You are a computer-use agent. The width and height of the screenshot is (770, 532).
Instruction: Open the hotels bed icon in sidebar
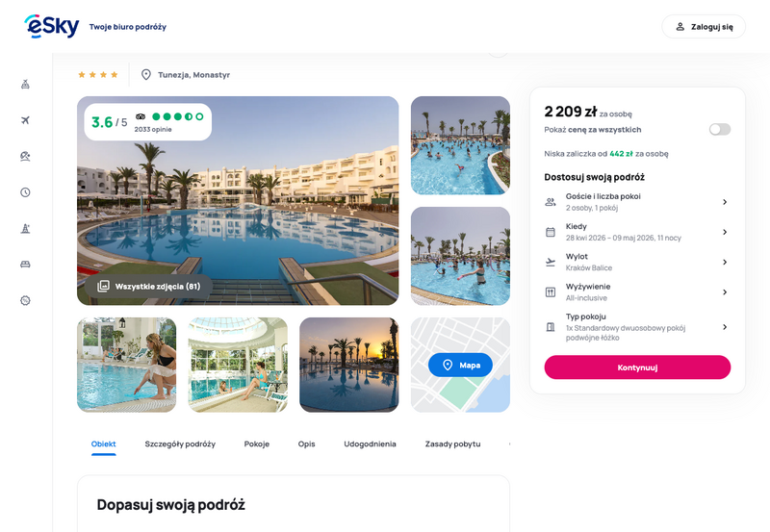click(x=26, y=265)
